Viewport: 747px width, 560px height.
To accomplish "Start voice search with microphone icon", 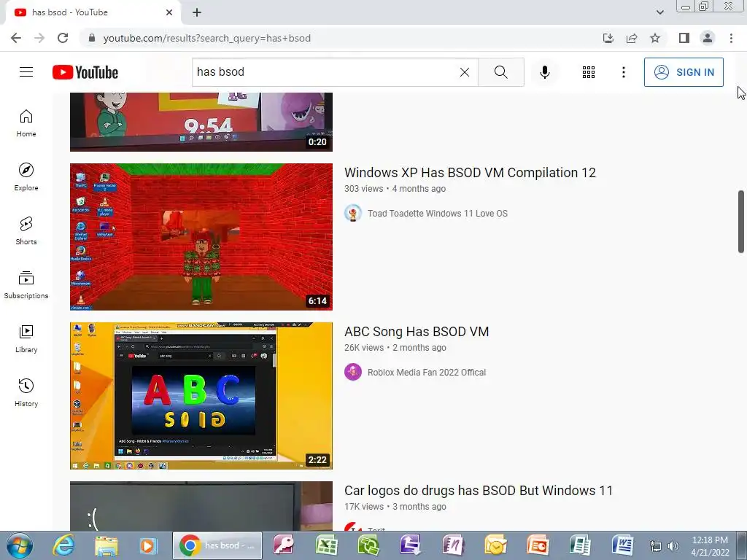I will click(544, 72).
